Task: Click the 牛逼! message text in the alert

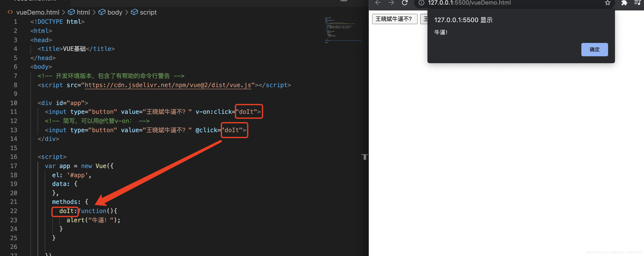Action: [x=441, y=32]
